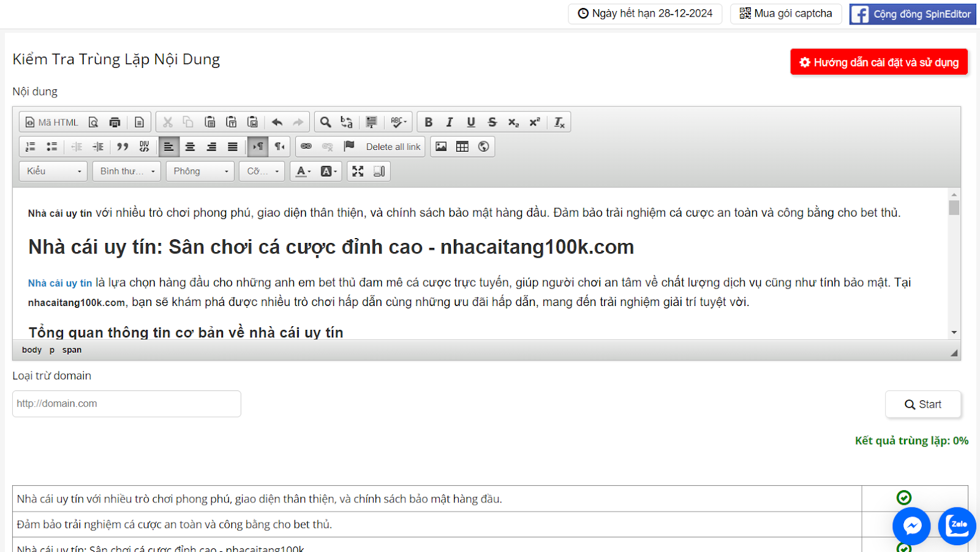Toggle Italic formatting

[450, 122]
